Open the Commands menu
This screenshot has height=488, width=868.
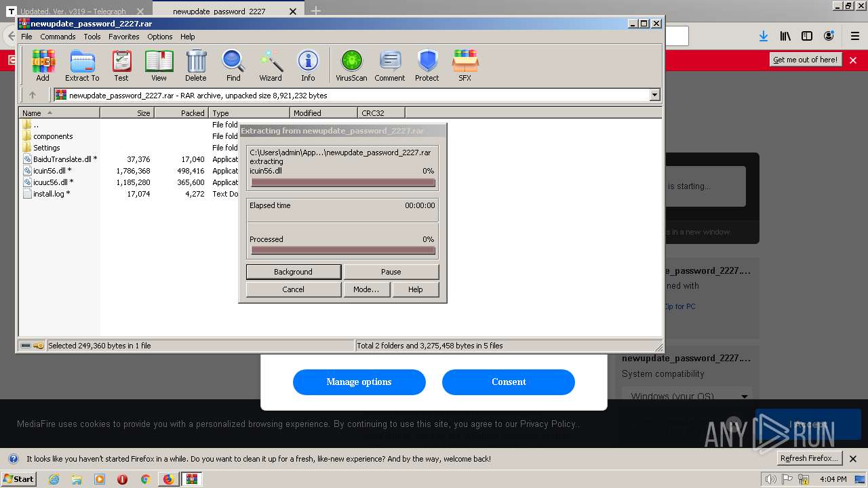58,37
